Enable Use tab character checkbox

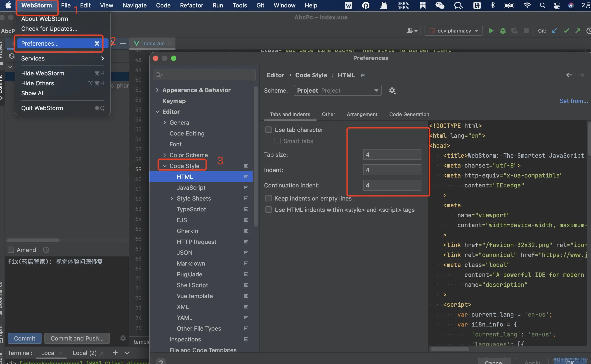[268, 130]
